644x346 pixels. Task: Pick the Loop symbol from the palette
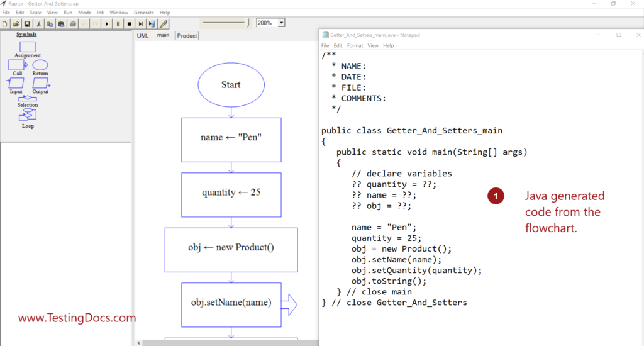(28, 115)
